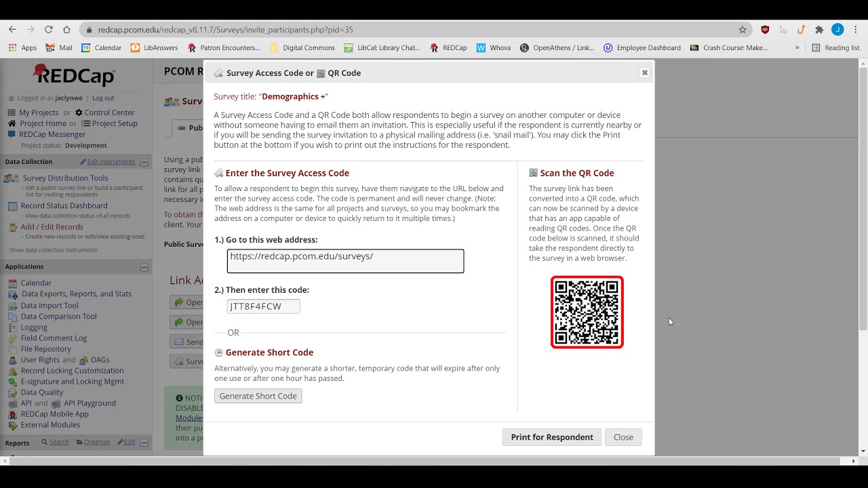Open the Log out link
This screenshot has height=488, width=868.
103,98
